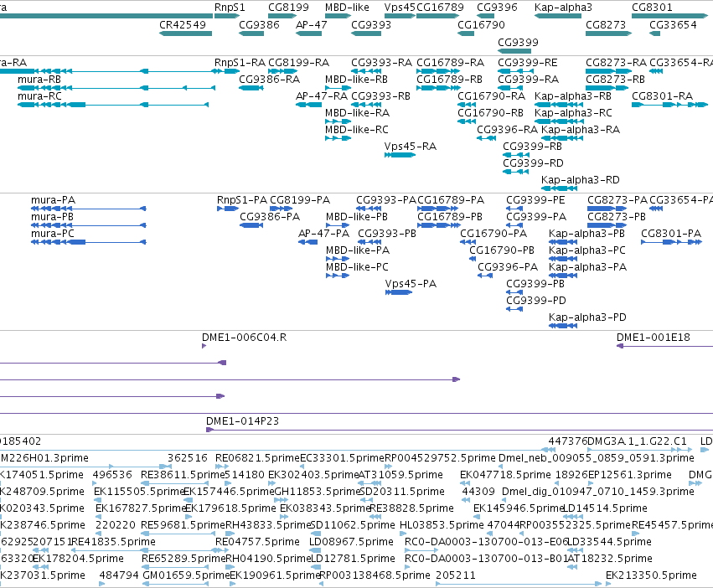
Task: Select the teal gene arrow under CG16790
Action: pos(466,34)
